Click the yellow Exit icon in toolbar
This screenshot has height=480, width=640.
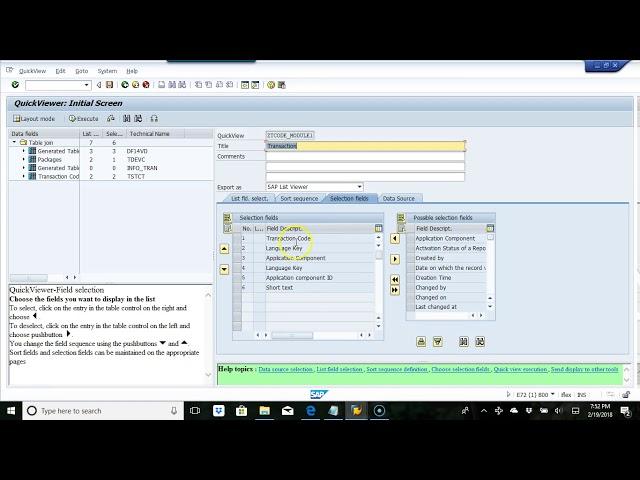pos(135,85)
